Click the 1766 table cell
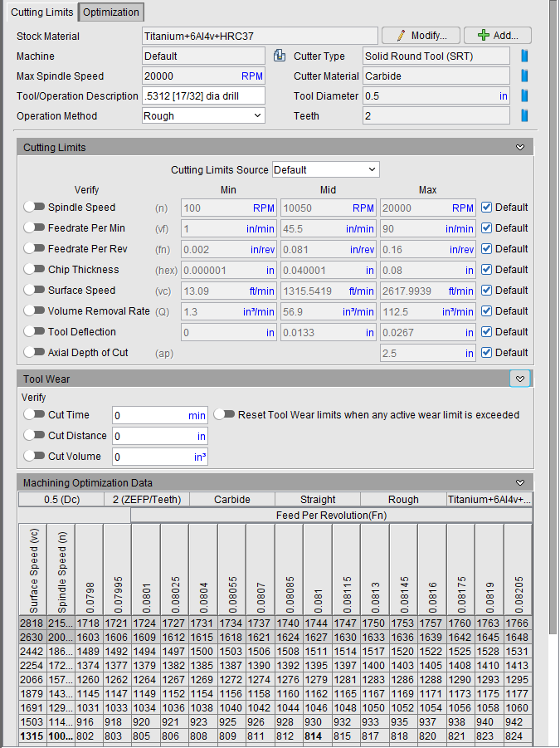 [517, 623]
